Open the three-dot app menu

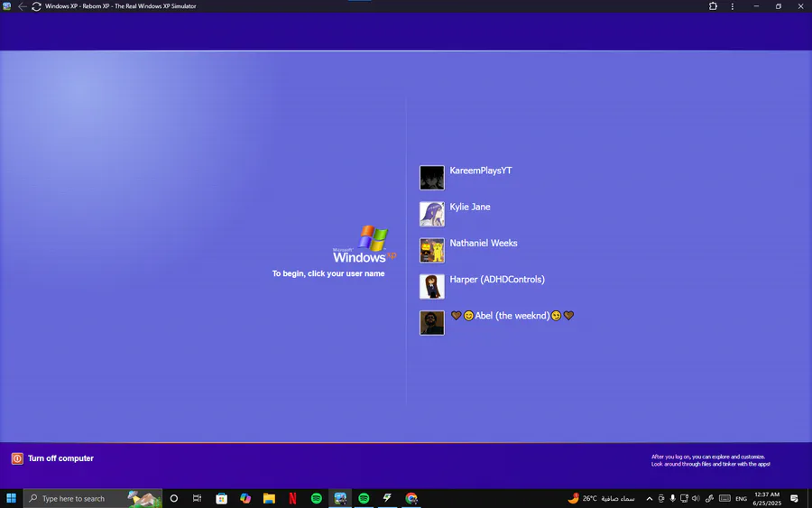(733, 6)
